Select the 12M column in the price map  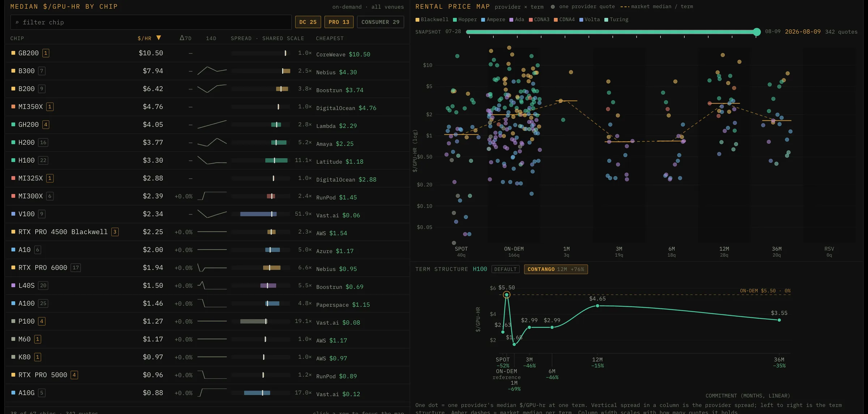pos(724,252)
